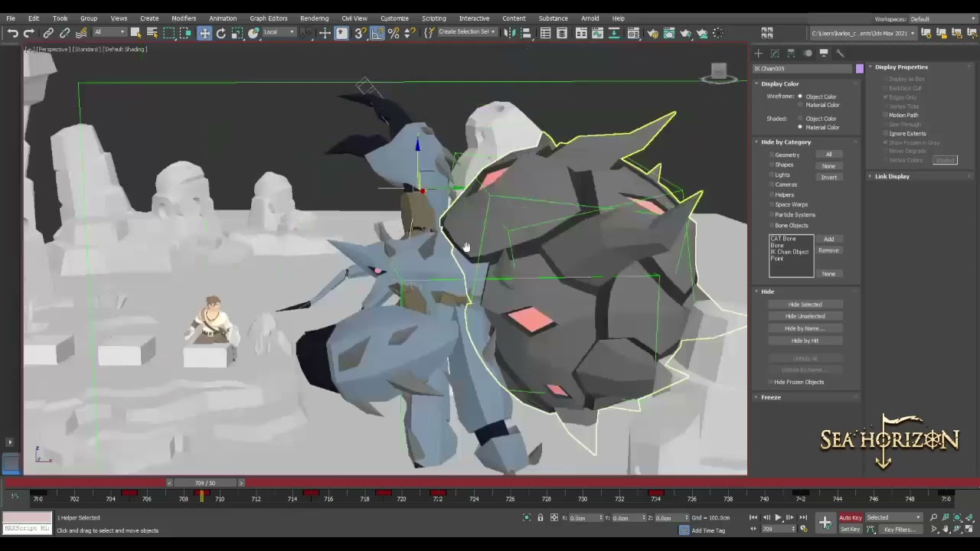This screenshot has width=980, height=551.
Task: Select Shaded Object Color radio button
Action: pos(800,119)
